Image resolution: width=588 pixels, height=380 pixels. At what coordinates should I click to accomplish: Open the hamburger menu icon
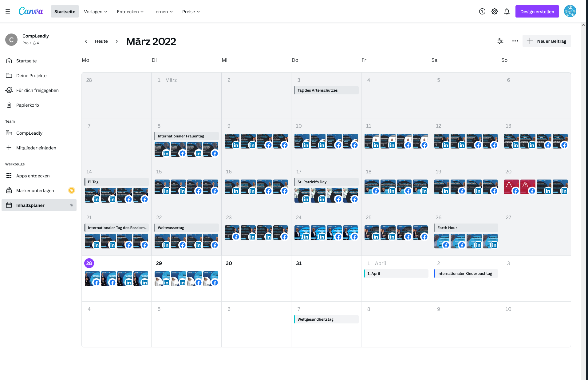coord(8,12)
